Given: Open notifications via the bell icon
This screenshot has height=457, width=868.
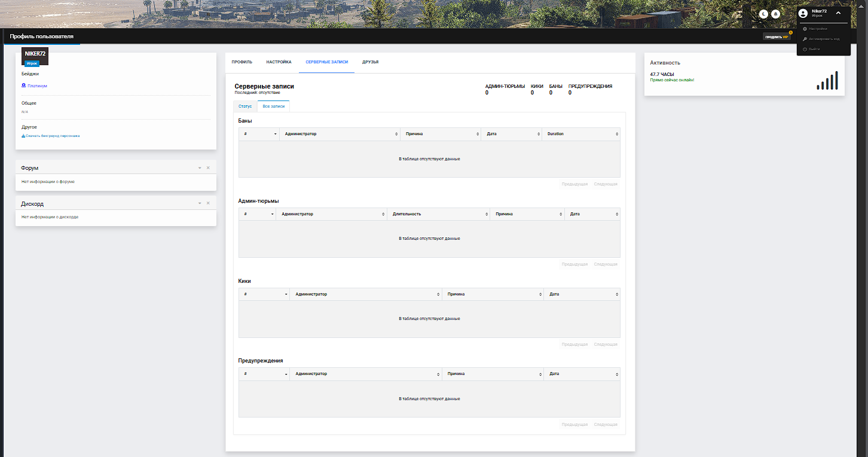Looking at the screenshot, I should (x=775, y=14).
